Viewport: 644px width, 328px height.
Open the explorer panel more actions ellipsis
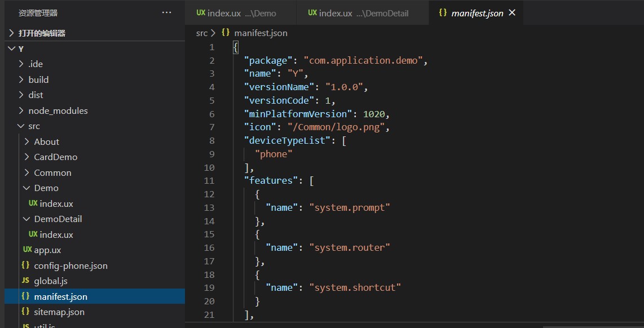pos(166,13)
